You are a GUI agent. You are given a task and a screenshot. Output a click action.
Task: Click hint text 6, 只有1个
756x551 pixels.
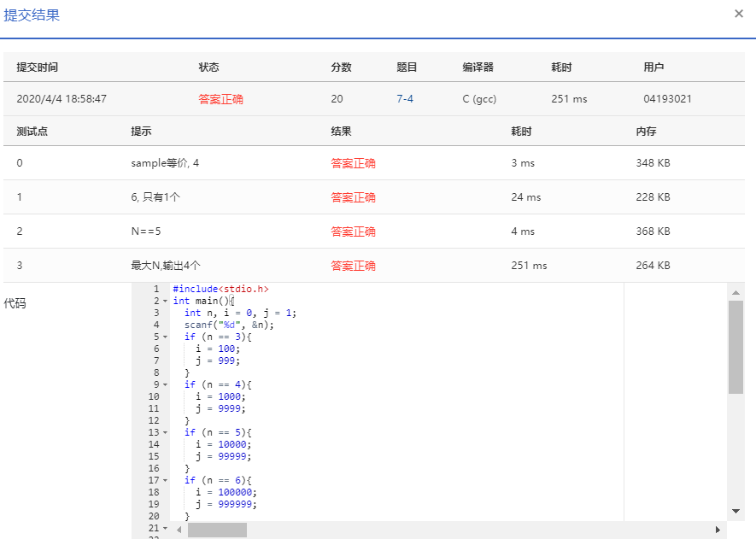tap(155, 197)
